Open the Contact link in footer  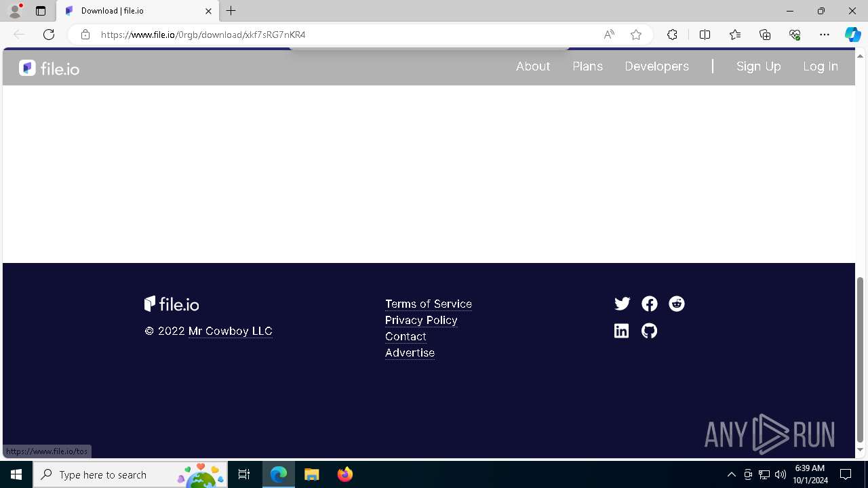click(x=406, y=336)
